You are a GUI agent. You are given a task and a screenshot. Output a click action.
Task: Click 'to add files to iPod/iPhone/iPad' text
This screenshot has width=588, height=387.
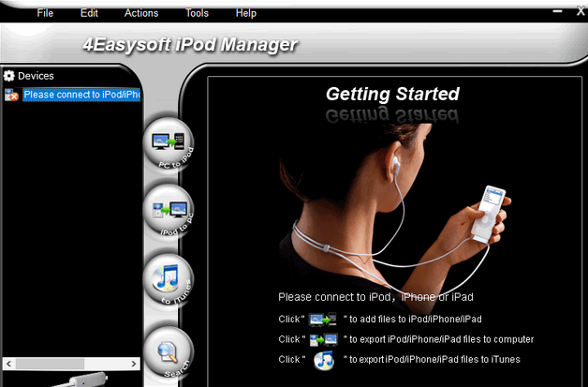(x=416, y=320)
